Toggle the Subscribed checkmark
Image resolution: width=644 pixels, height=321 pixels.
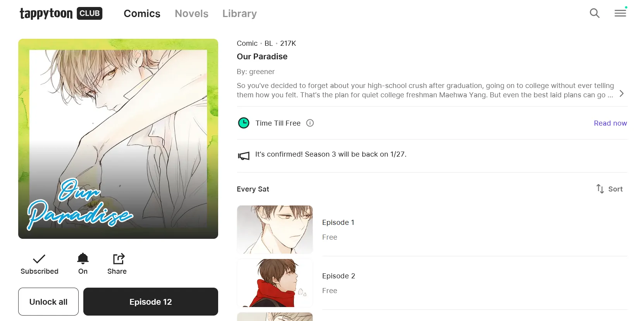(39, 259)
